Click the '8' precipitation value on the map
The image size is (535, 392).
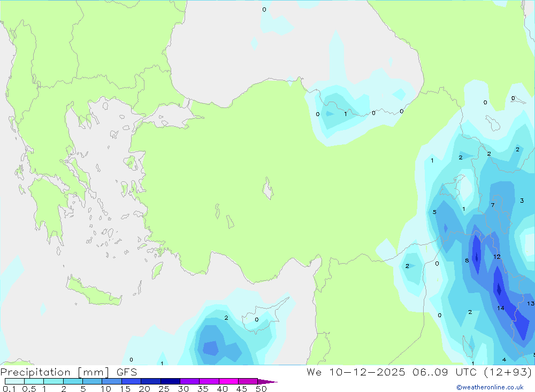pyautogui.click(x=467, y=260)
